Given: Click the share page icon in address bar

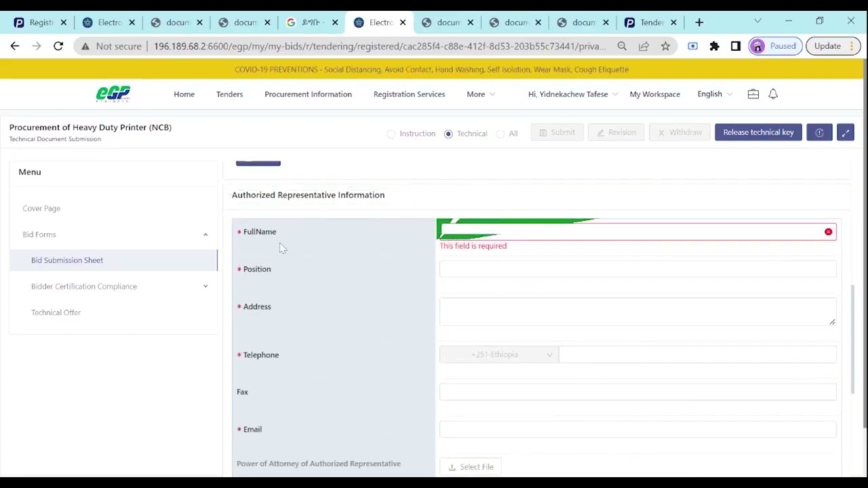Looking at the screenshot, I should 644,46.
